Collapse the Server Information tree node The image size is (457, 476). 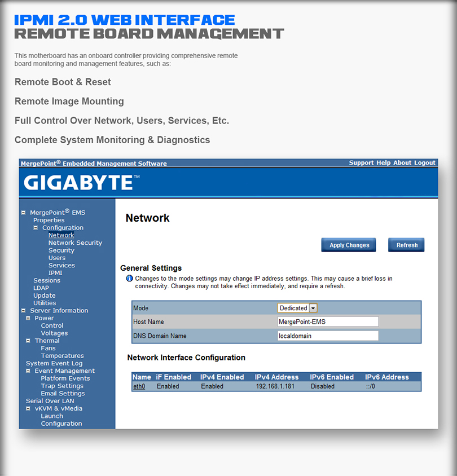(x=23, y=311)
